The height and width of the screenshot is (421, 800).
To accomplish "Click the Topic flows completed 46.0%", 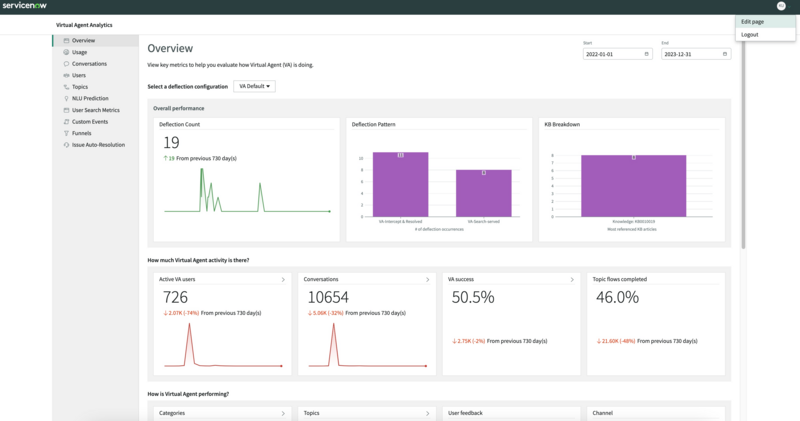I will click(x=617, y=297).
